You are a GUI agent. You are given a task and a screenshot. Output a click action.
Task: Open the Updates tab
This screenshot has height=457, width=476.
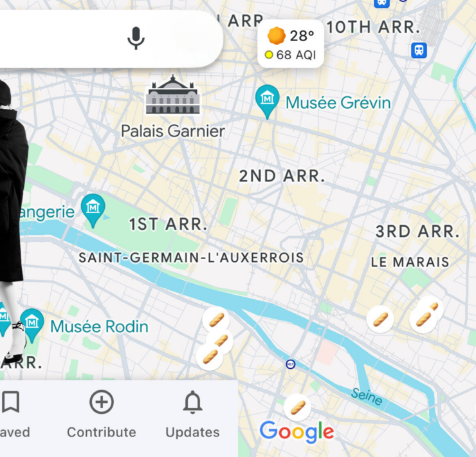point(192,415)
